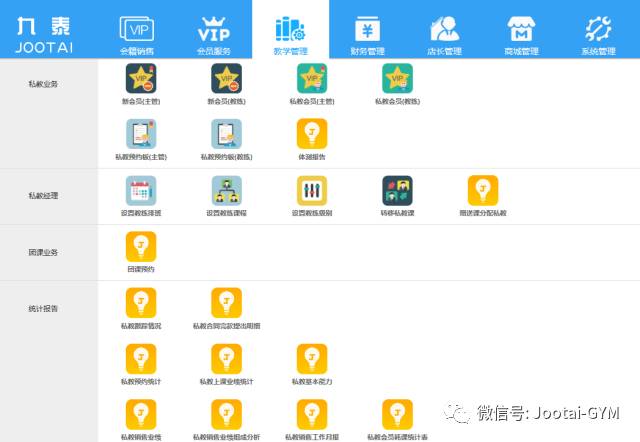Open 私教销售业绩 report icon
Viewport: 640px width, 442px height.
[x=141, y=415]
